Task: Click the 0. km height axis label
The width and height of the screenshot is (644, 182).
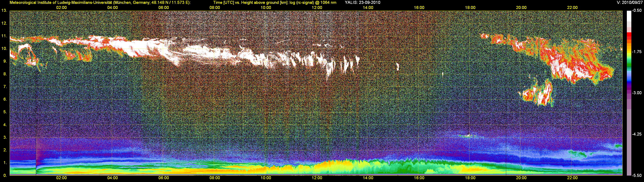Action: 5,176
